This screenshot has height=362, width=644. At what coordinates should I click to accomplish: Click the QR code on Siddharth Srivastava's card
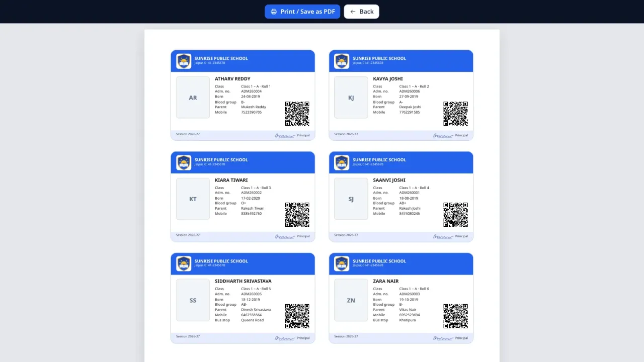point(297,316)
